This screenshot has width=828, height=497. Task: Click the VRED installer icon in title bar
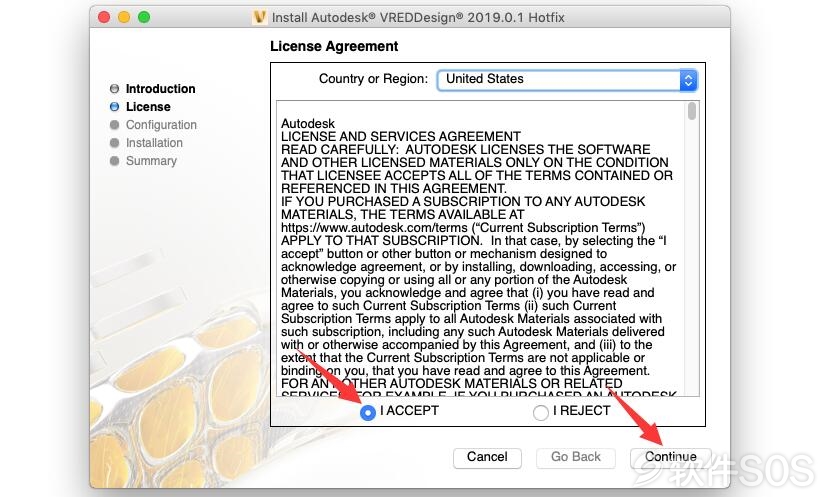[x=259, y=17]
